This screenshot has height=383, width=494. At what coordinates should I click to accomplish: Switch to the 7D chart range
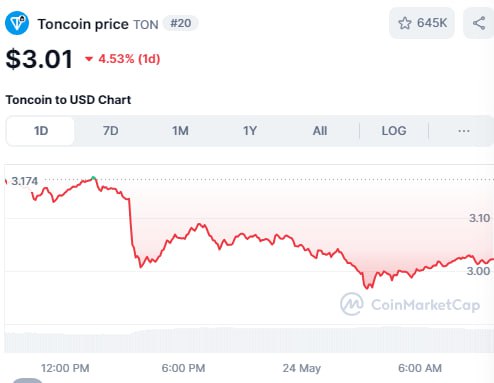pyautogui.click(x=110, y=131)
